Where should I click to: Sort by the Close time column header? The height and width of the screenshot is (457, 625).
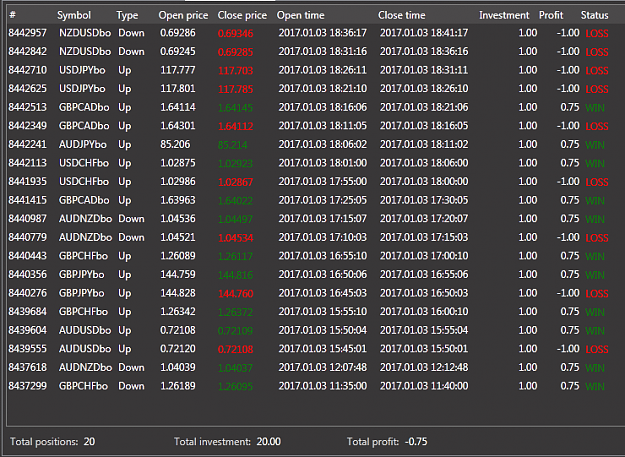coord(401,15)
